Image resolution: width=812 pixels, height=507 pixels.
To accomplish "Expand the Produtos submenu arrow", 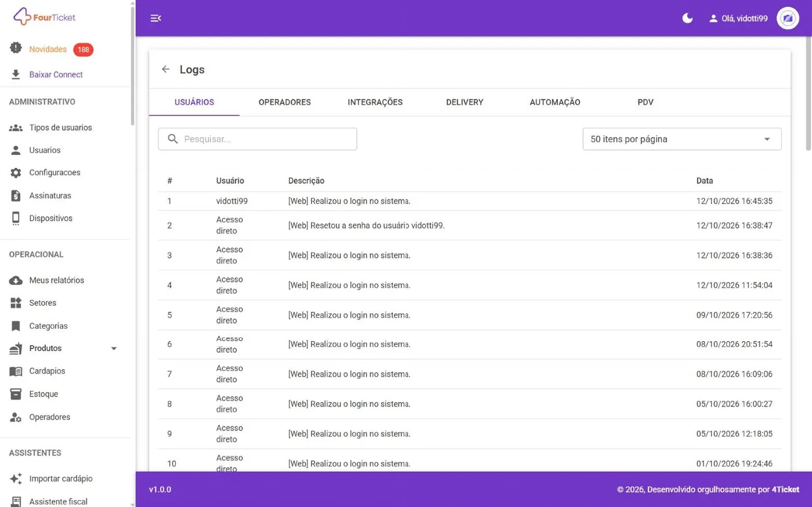I will 114,349.
